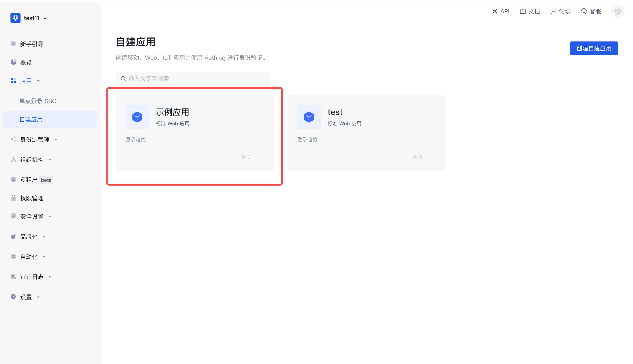Open the 权限管理 permissions panel
The height and width of the screenshot is (364, 633).
tap(31, 198)
